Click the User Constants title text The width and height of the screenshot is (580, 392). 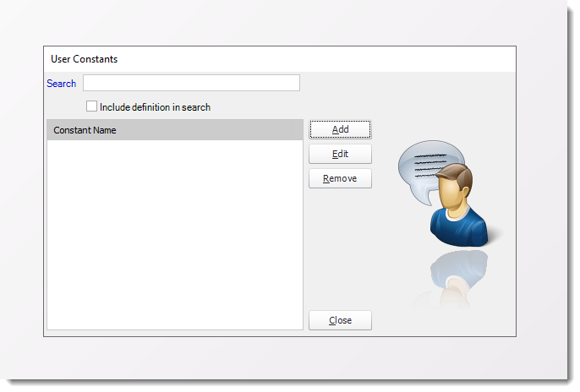(x=84, y=59)
